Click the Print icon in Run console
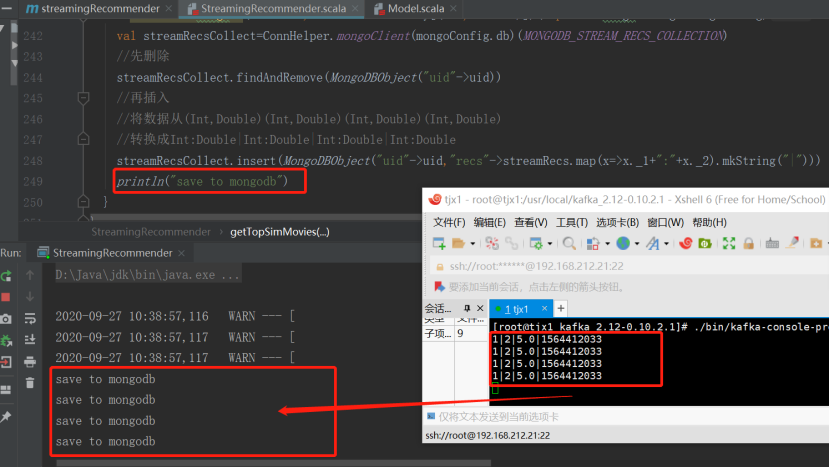The width and height of the screenshot is (830, 467). [x=30, y=362]
